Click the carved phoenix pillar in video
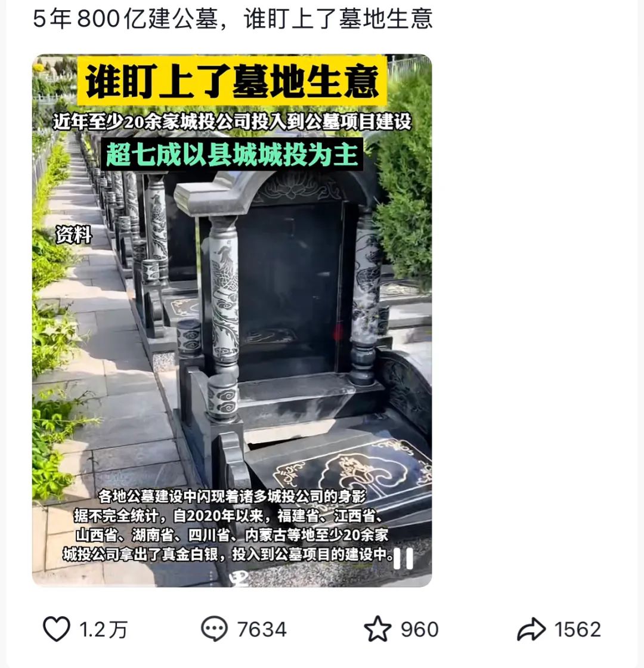The image size is (644, 668). tap(224, 294)
